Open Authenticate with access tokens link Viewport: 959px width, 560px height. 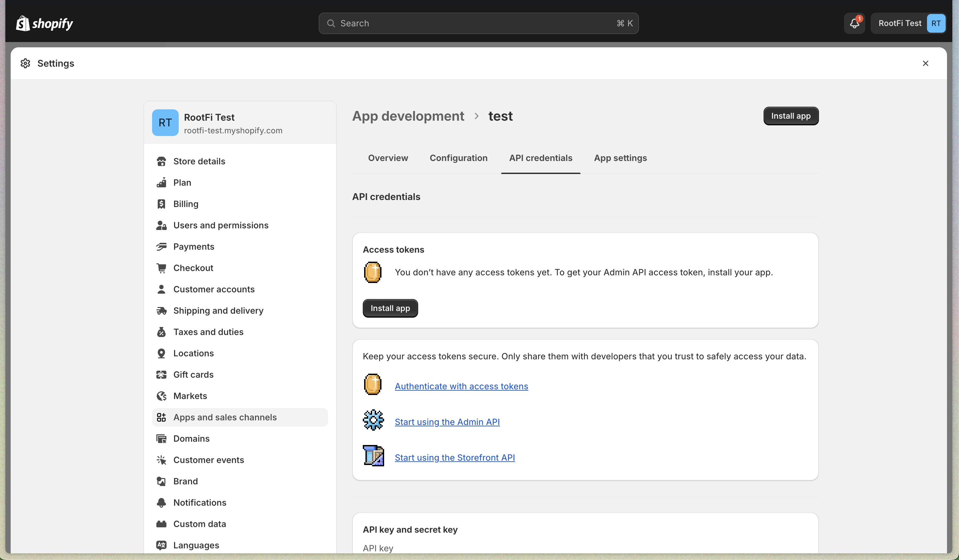[x=461, y=386]
